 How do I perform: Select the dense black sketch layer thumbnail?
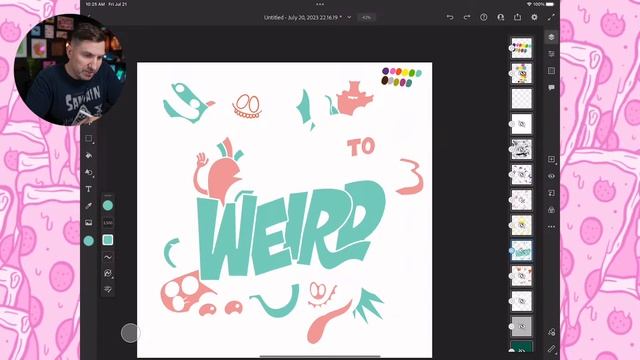click(522, 149)
